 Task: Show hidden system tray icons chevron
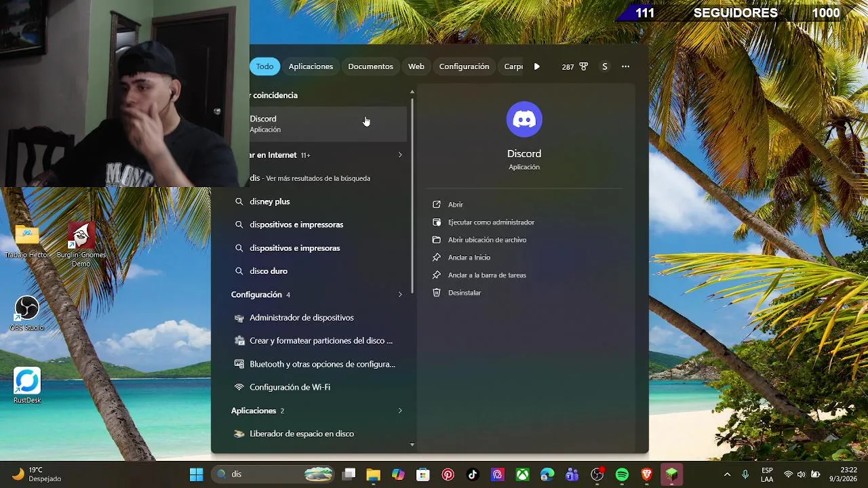click(727, 474)
